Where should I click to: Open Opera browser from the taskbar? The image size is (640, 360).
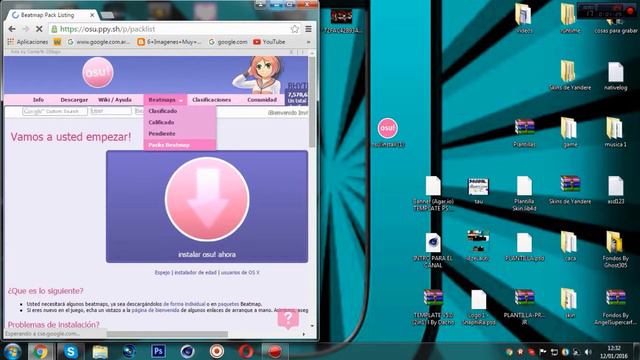[x=246, y=351]
